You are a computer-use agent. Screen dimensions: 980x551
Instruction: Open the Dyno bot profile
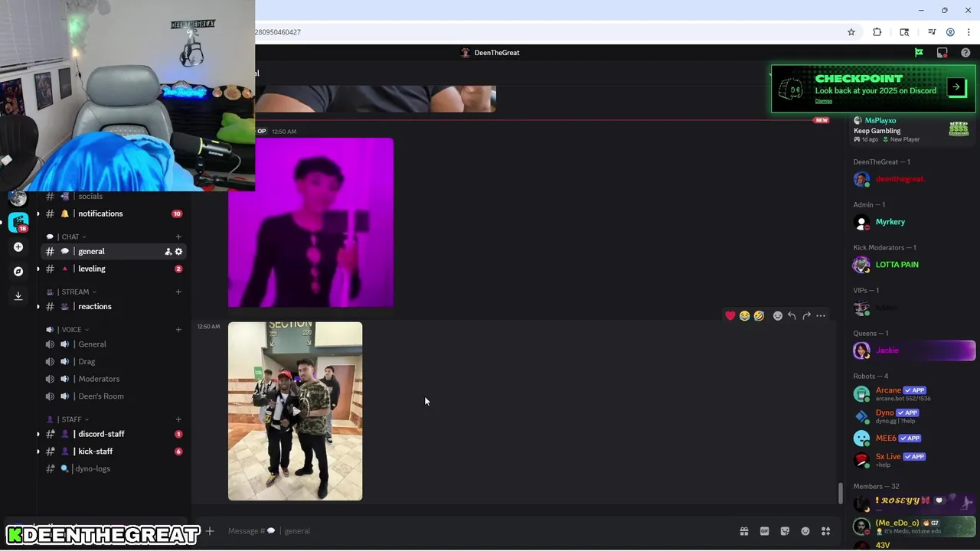tap(913, 416)
